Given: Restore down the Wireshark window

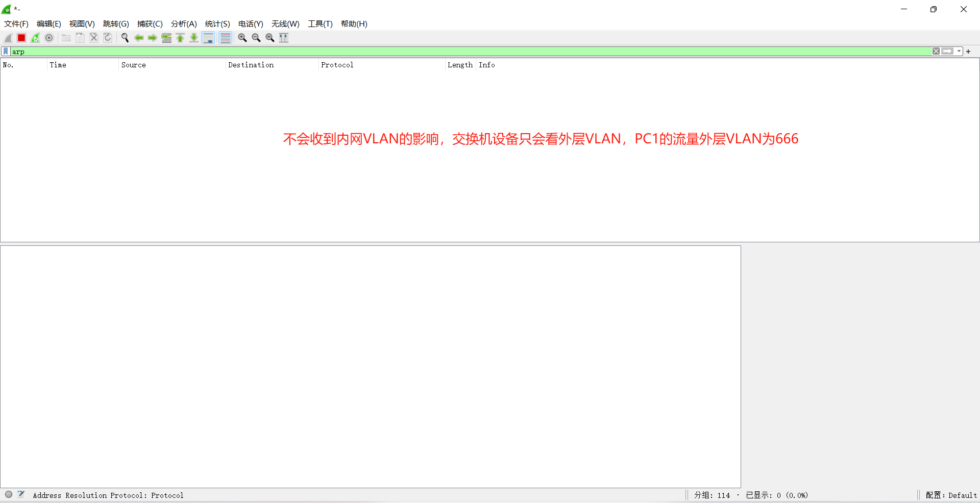Looking at the screenshot, I should click(934, 9).
